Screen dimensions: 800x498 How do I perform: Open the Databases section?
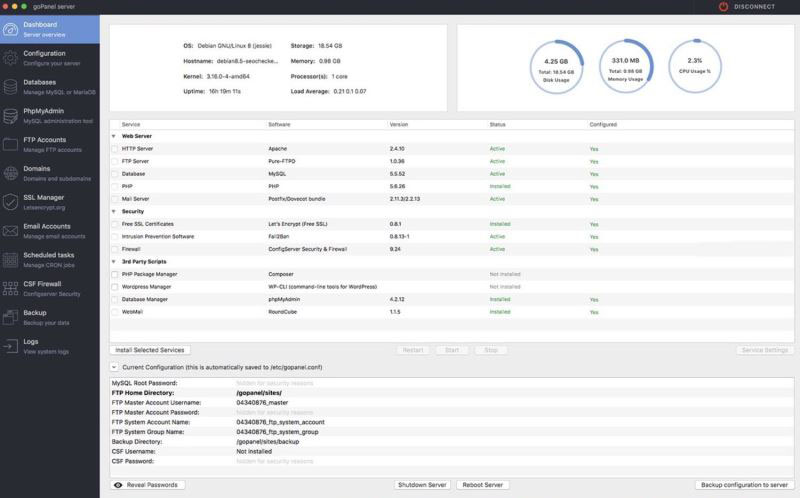(x=50, y=87)
